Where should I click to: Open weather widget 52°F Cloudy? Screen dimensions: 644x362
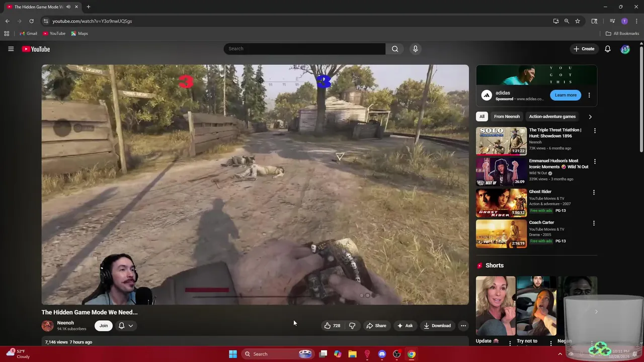pyautogui.click(x=18, y=354)
